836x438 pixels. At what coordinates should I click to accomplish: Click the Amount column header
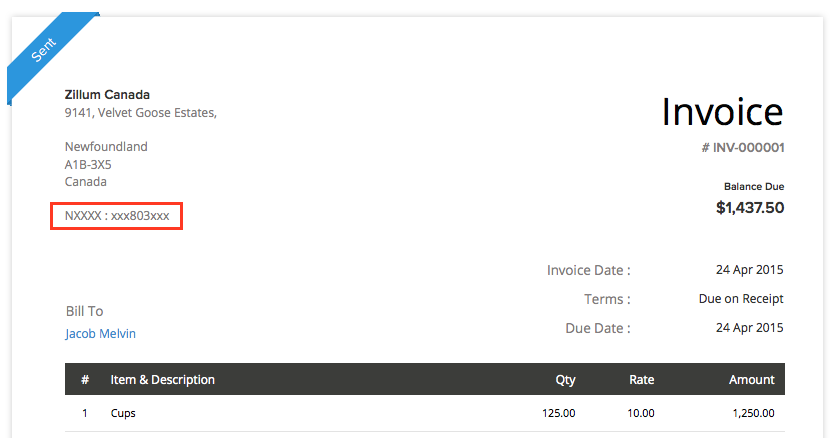click(751, 380)
